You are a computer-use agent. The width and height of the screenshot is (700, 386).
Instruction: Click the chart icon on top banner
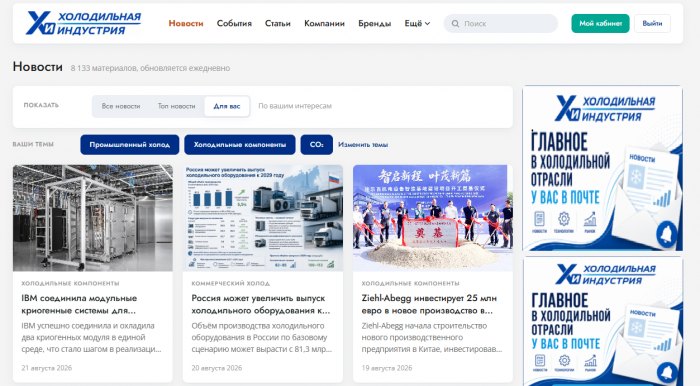(590, 219)
